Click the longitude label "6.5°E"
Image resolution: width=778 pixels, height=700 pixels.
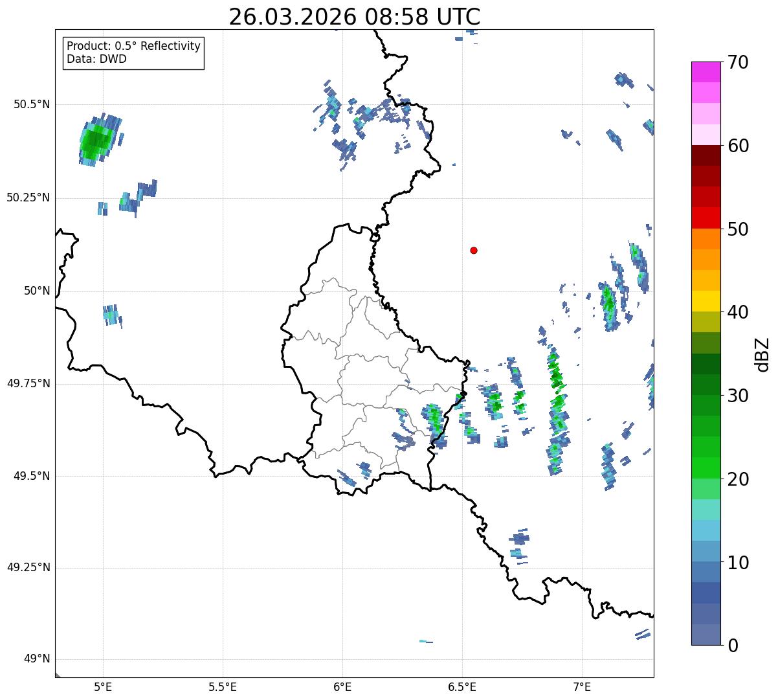click(463, 686)
